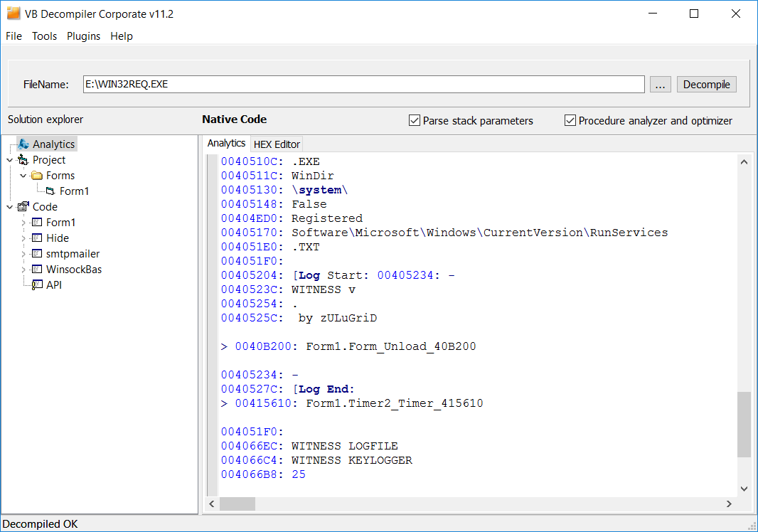Viewport: 758px width, 532px height.
Task: Click the Code node icon
Action: [23, 206]
